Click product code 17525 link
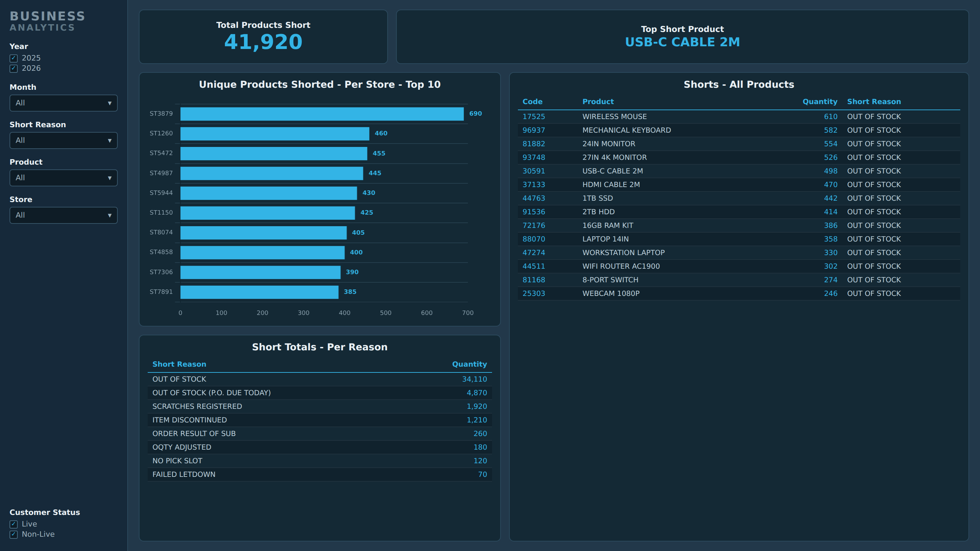980x551 pixels. coord(533,117)
